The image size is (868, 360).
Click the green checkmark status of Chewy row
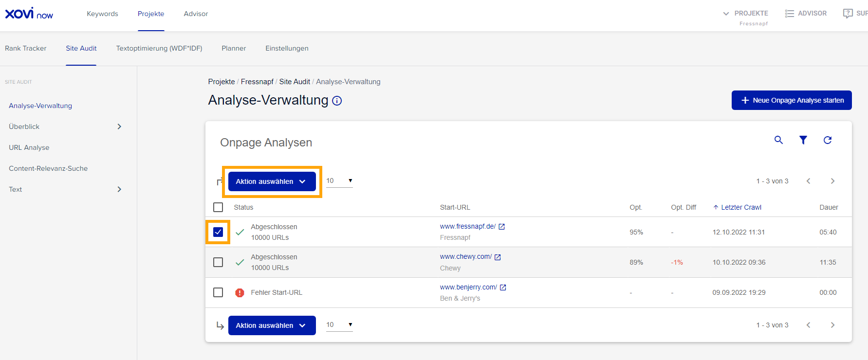click(x=240, y=262)
